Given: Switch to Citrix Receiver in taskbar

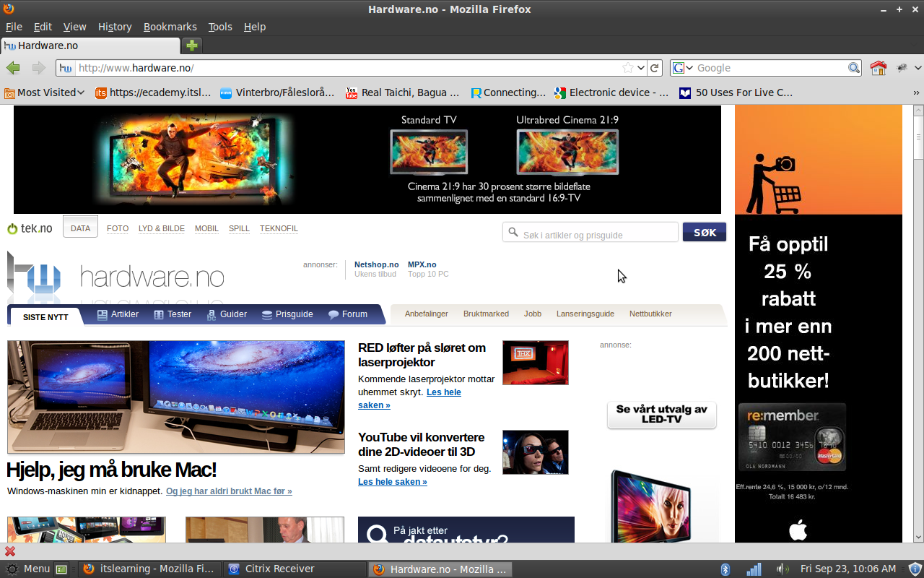Looking at the screenshot, I should pos(295,569).
